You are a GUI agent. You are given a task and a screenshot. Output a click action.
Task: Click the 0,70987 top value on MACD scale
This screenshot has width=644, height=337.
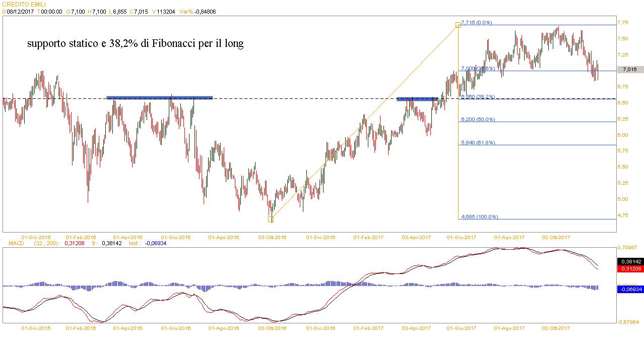point(628,247)
